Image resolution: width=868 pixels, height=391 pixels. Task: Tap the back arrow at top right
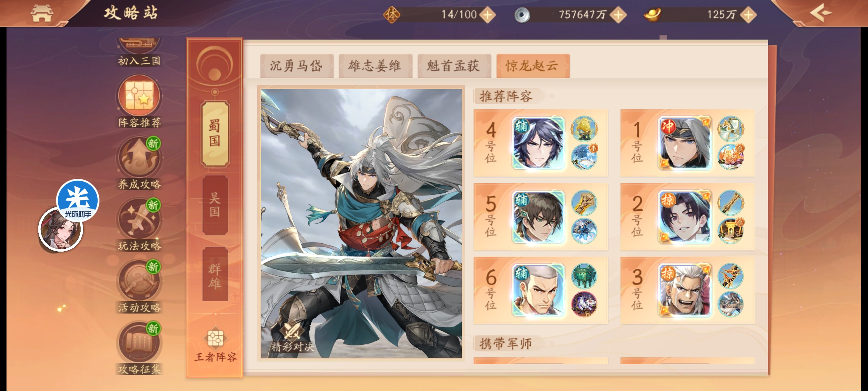pyautogui.click(x=821, y=13)
